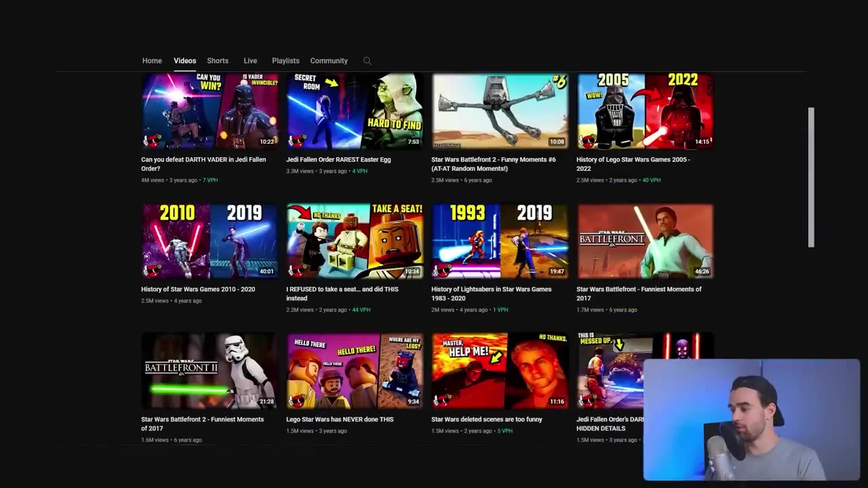Open title Lego Star Wars has NEVER done THIS
The height and width of the screenshot is (488, 868).
click(340, 420)
